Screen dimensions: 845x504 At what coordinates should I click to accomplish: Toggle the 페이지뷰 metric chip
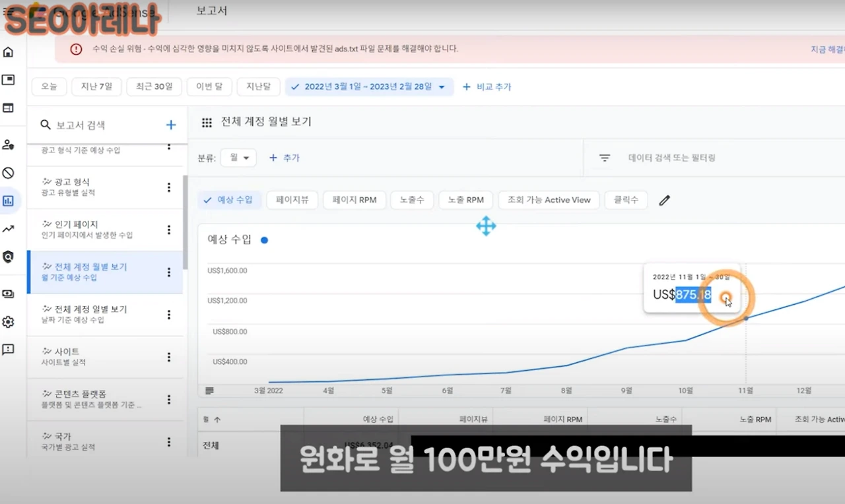(x=292, y=200)
